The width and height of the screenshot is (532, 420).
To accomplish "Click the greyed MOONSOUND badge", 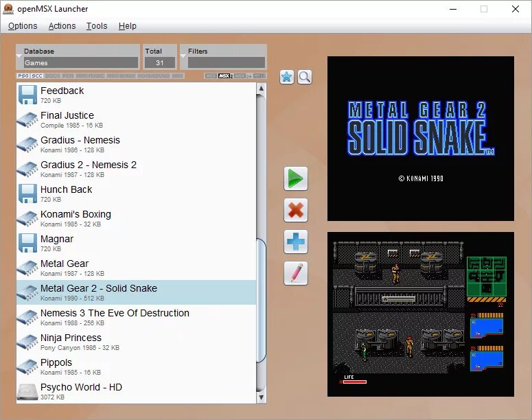I will (153, 75).
